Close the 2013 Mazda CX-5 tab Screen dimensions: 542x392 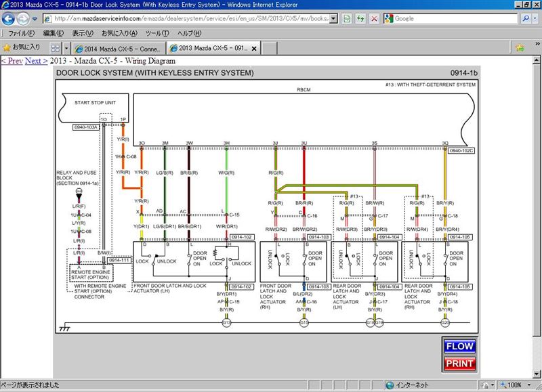(x=254, y=49)
